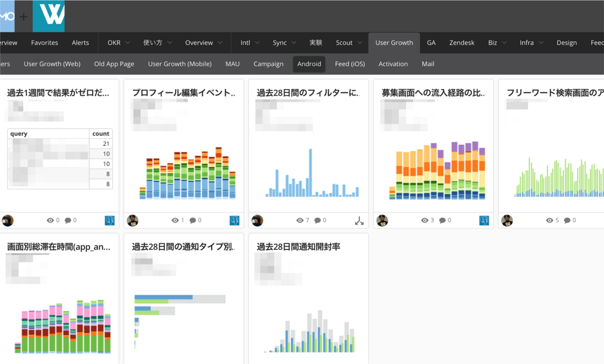Expand the OKR dropdown menu
604x364 pixels.
click(120, 42)
